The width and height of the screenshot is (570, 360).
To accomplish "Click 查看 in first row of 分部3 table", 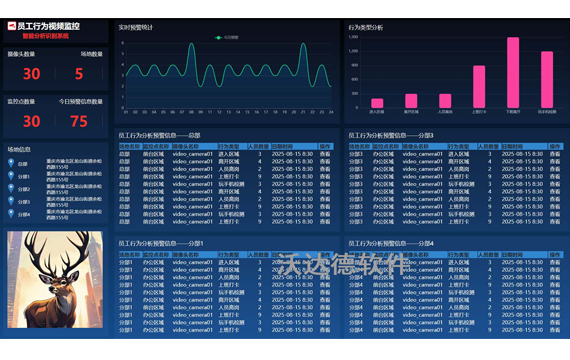I will tap(555, 154).
